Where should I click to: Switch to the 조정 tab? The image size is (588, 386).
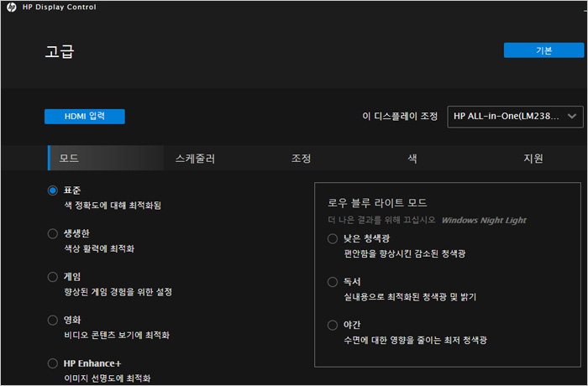pos(301,158)
